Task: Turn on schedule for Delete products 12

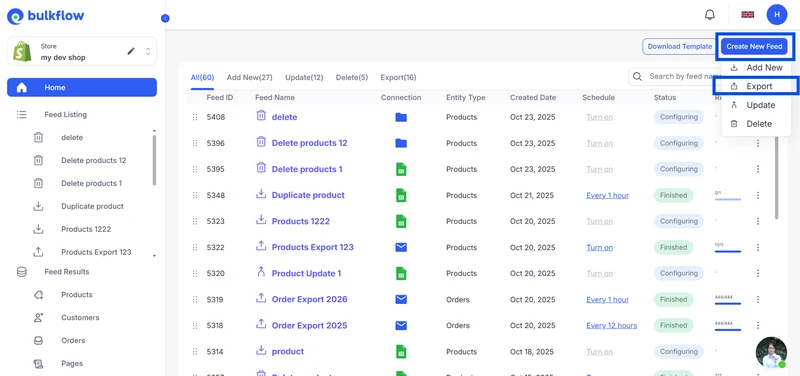Action: click(599, 143)
